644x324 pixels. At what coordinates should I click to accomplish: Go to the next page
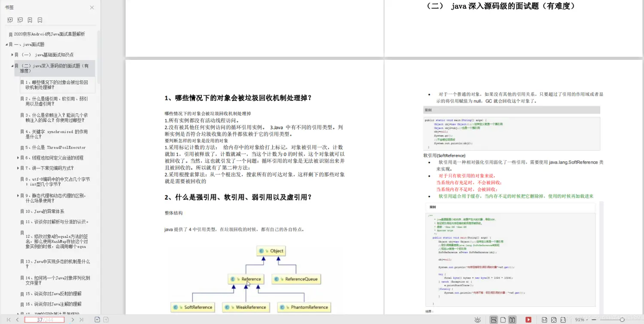pos(73,320)
